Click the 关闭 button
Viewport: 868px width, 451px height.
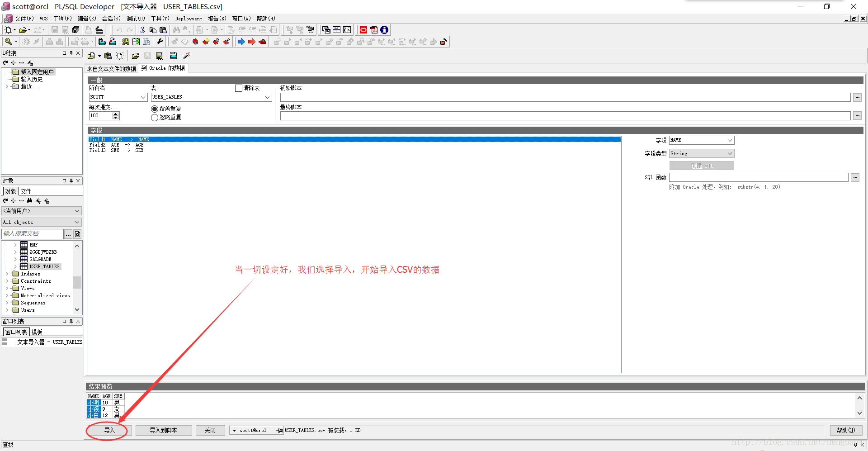(x=210, y=430)
